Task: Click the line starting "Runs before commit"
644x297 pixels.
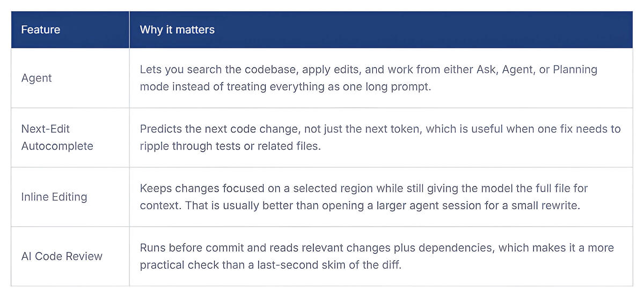Action: coord(377,248)
